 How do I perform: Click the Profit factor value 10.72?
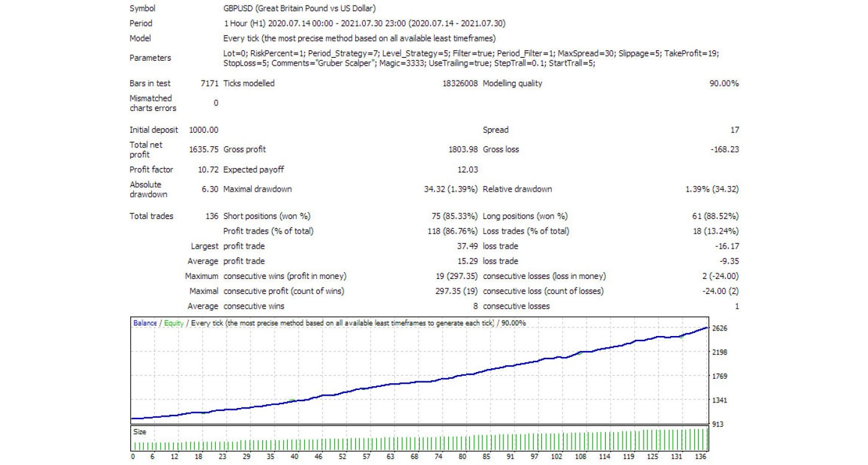pos(208,169)
